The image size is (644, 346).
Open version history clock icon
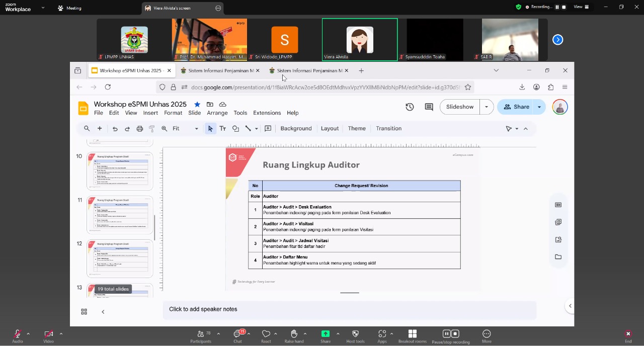coord(410,107)
